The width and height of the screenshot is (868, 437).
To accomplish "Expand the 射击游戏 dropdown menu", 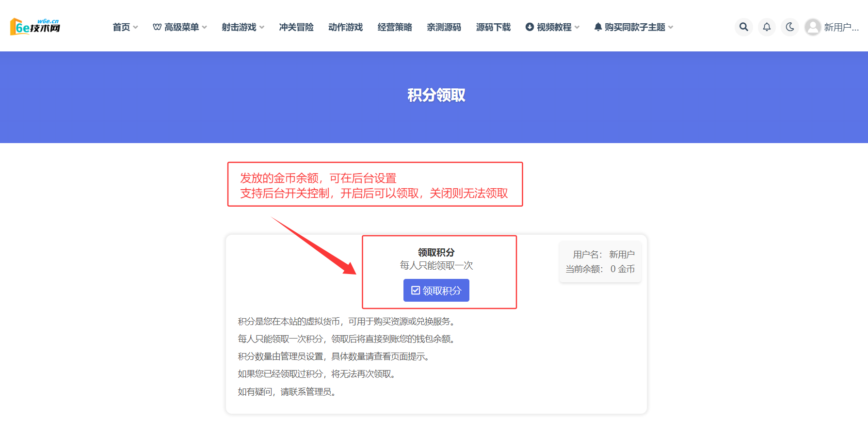I will 243,27.
